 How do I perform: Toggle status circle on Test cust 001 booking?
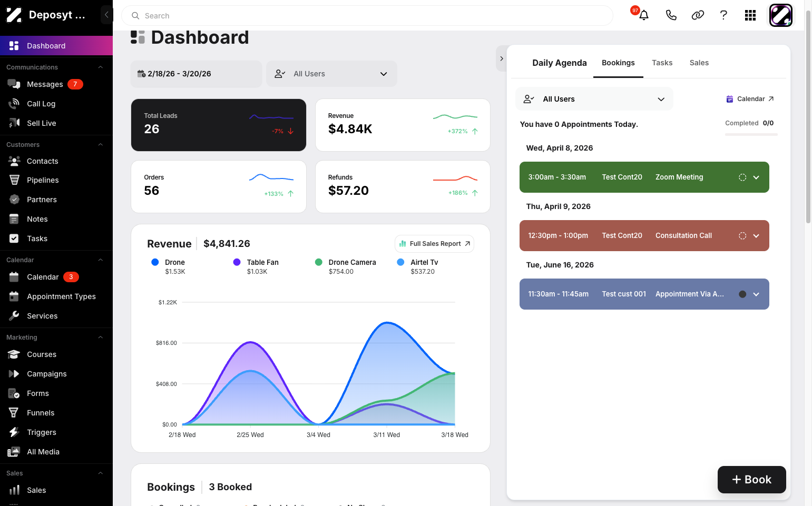pos(742,294)
